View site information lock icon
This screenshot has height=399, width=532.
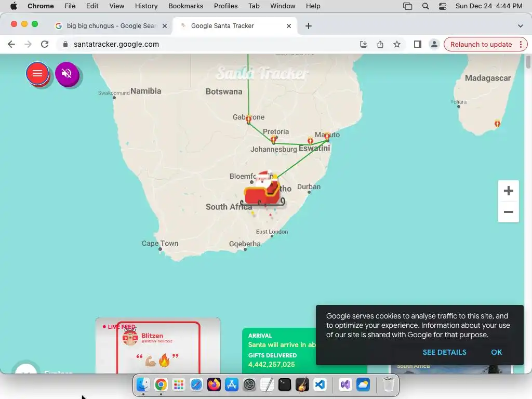pos(65,45)
